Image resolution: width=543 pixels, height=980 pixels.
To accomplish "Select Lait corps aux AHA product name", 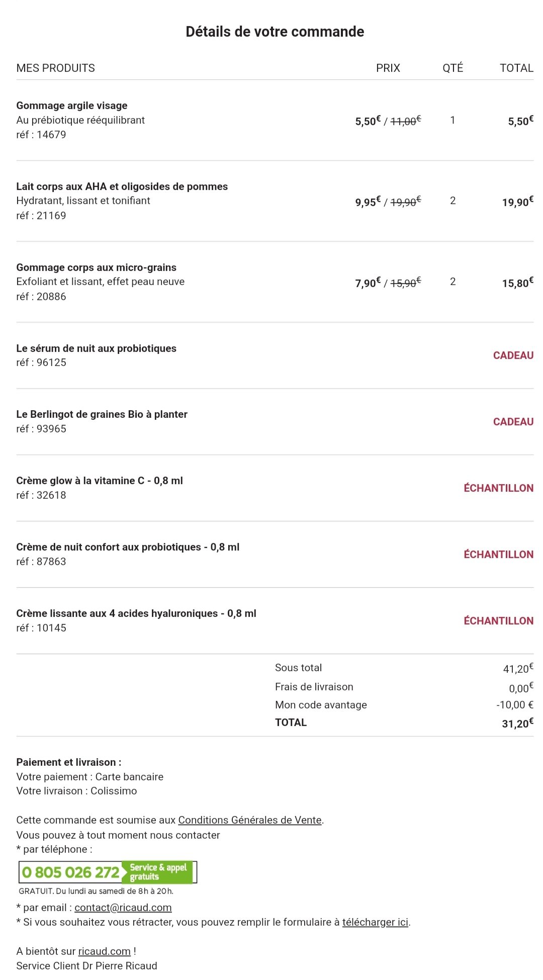I will tap(122, 187).
